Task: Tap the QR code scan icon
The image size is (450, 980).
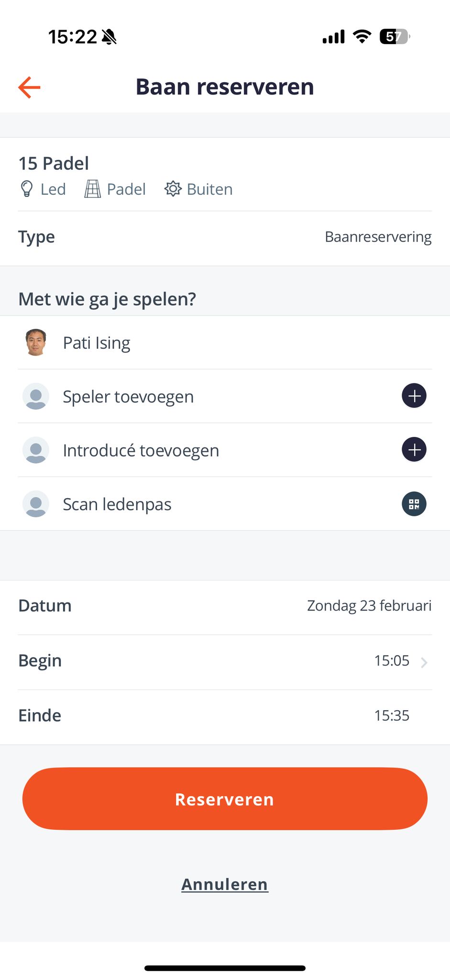Action: [414, 504]
